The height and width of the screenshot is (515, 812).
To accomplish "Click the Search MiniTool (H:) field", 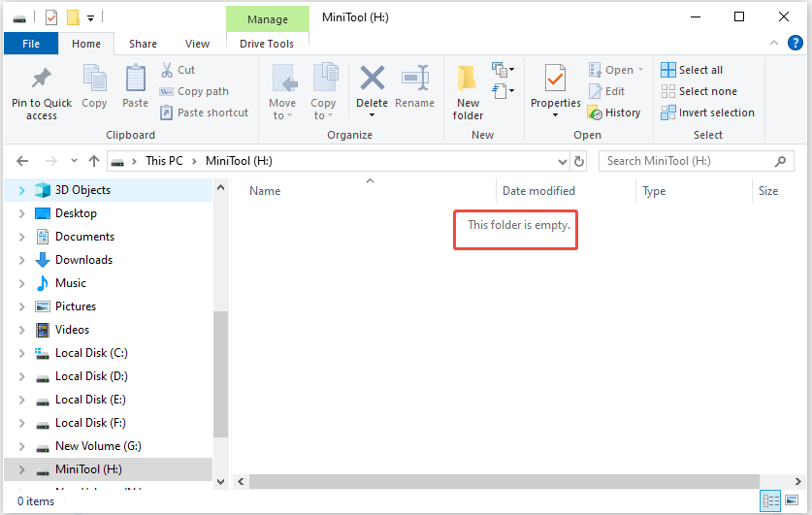I will coord(696,162).
